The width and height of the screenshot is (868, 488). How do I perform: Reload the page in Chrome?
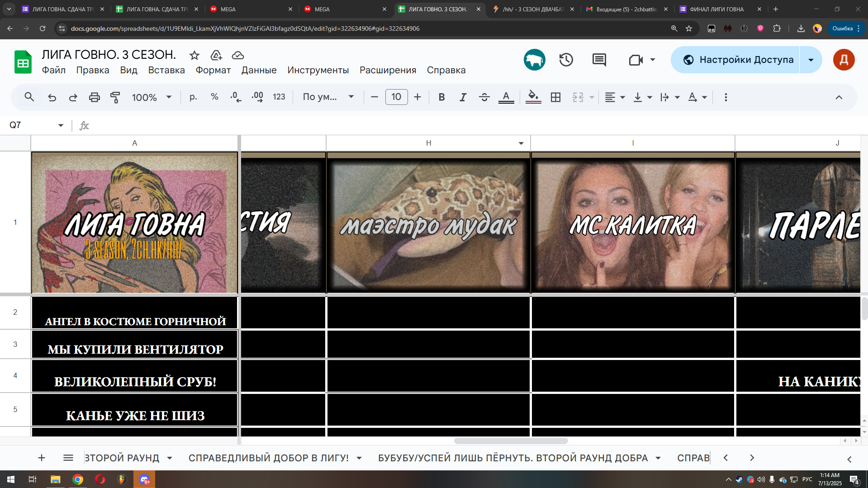coord(43,28)
